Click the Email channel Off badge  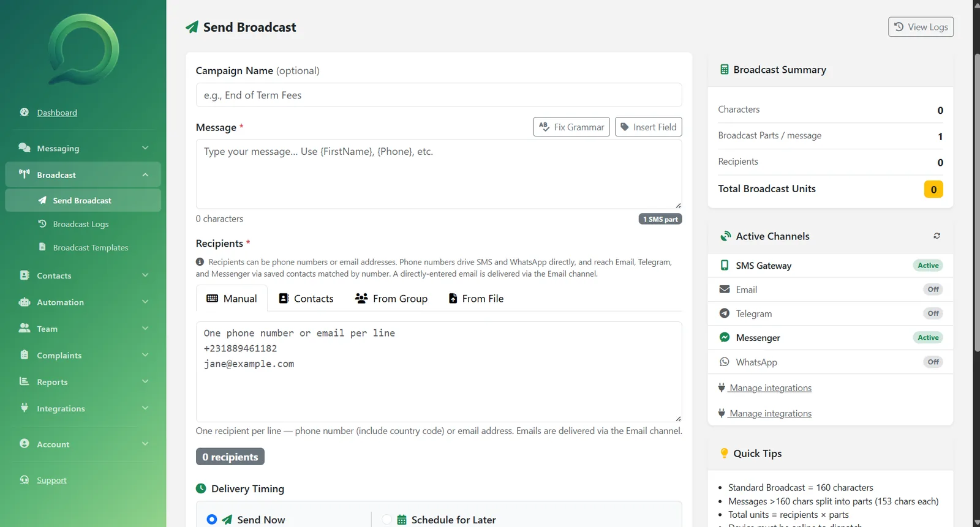coord(933,290)
